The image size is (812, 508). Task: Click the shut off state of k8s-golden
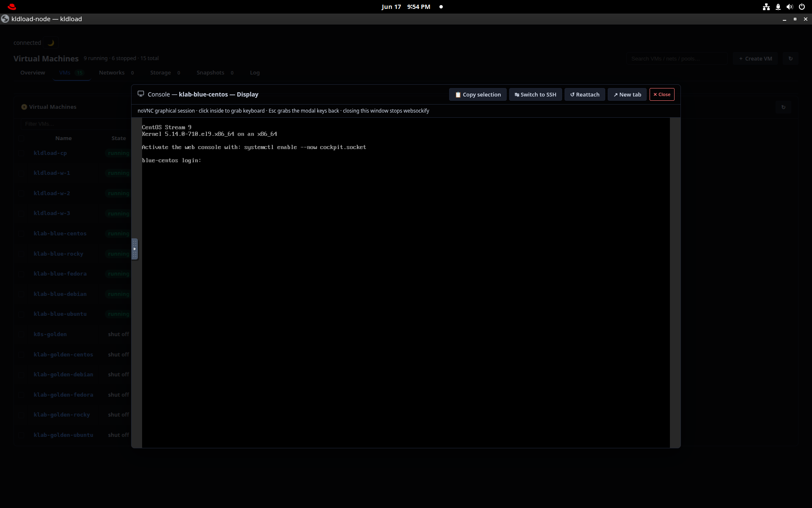[x=118, y=334]
